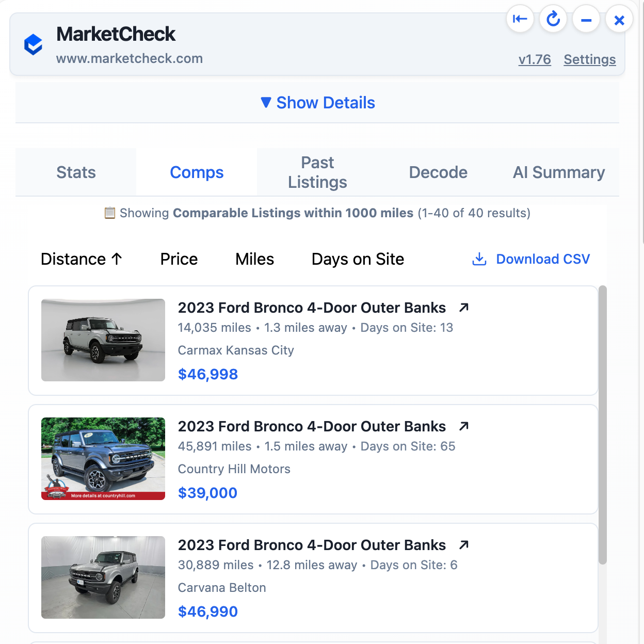This screenshot has height=644, width=644.
Task: Click the dock-to-side panel icon
Action: tap(520, 20)
